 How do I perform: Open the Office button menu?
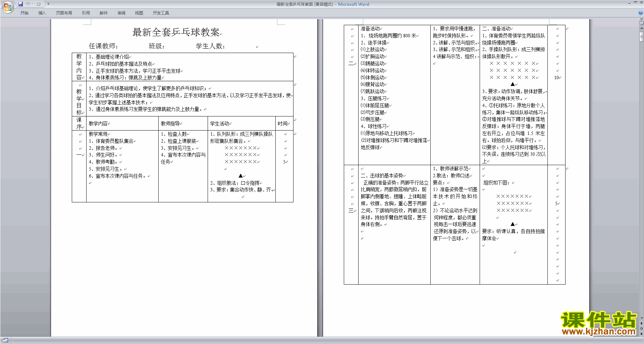(x=7, y=7)
